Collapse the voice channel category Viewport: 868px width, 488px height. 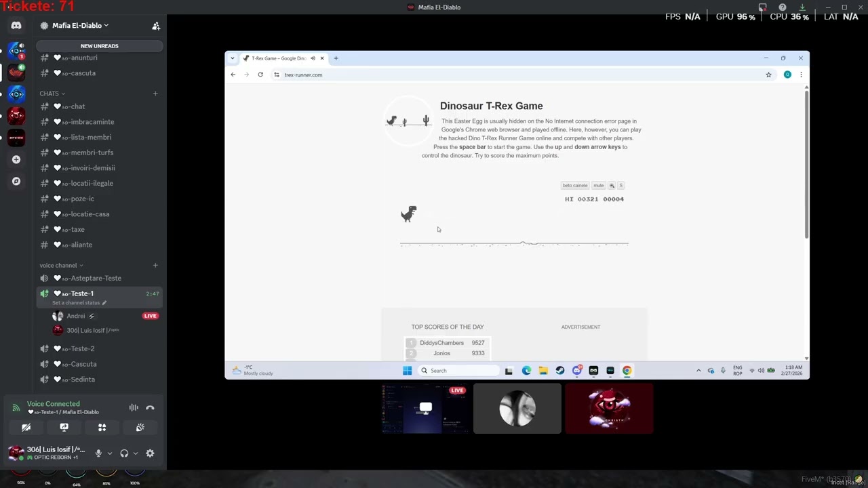pyautogui.click(x=61, y=265)
